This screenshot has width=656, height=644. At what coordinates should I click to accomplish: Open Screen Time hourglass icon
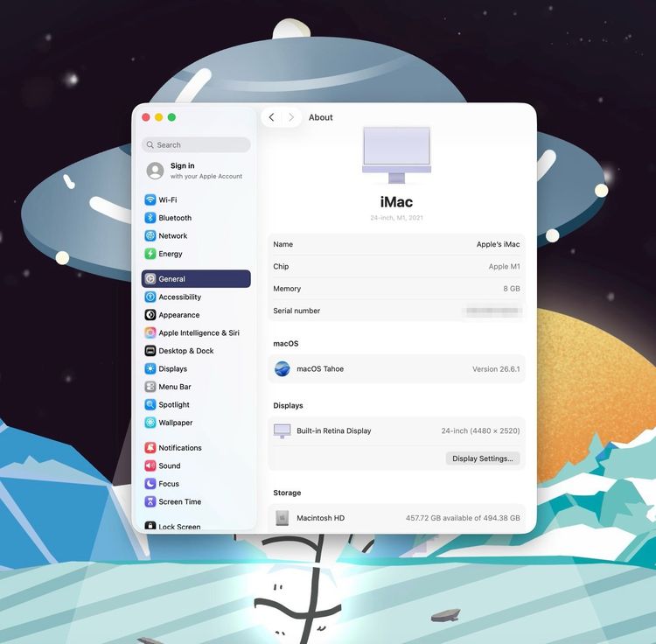pos(150,501)
